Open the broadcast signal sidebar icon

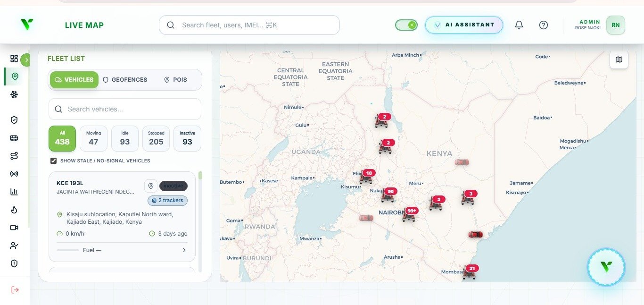(x=14, y=174)
